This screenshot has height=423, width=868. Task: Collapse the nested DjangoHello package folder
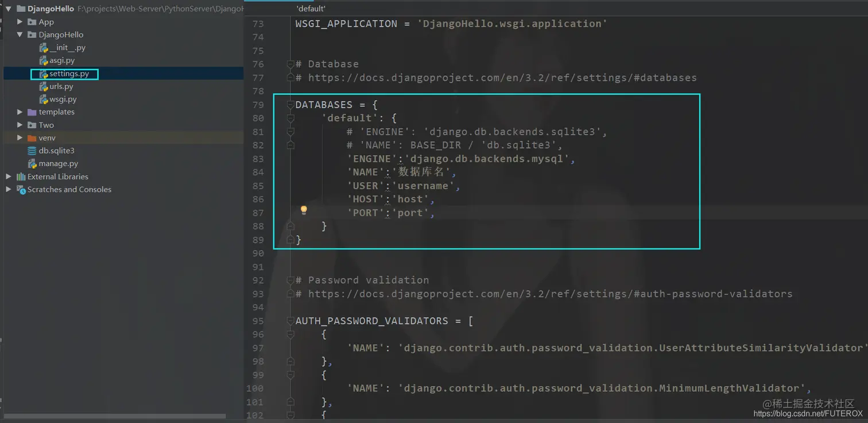20,34
